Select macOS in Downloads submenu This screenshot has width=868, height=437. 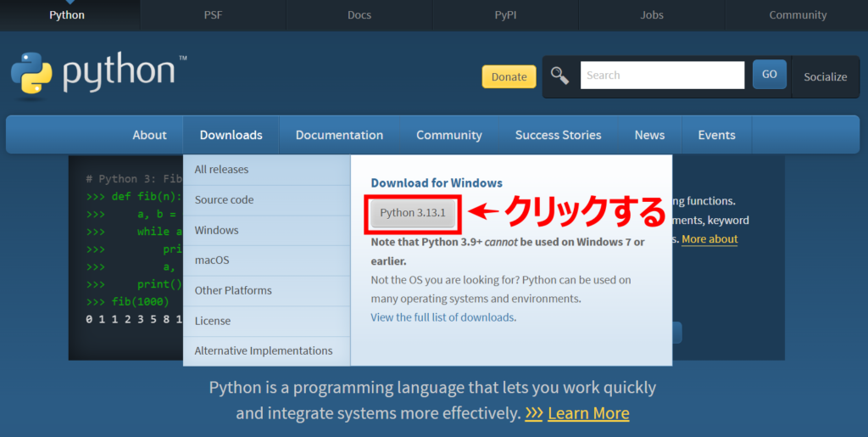click(x=267, y=261)
